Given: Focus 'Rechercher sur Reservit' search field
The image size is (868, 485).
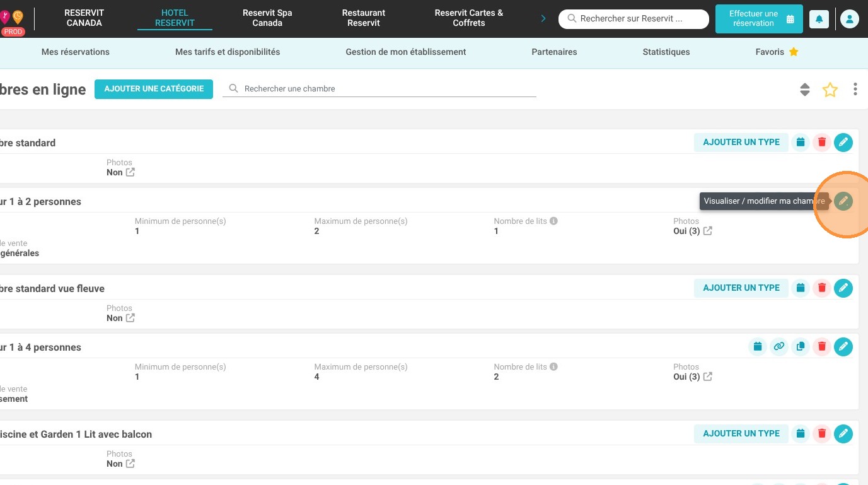Looking at the screenshot, I should (634, 19).
